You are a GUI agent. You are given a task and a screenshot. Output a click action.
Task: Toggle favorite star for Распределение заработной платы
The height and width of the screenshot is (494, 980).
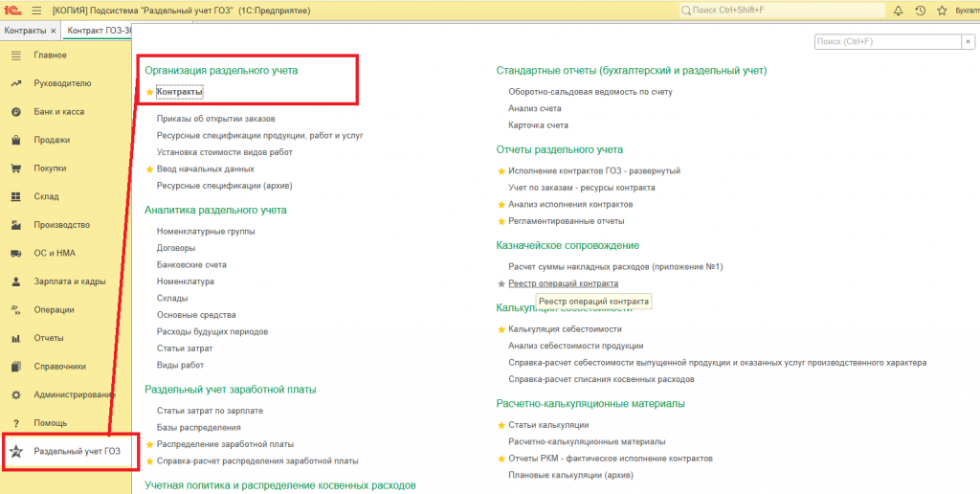(149, 444)
